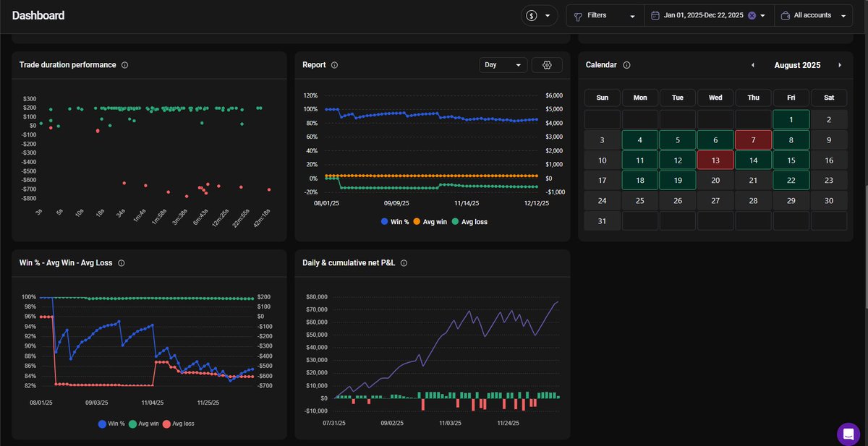868x446 pixels.
Task: Toggle Avg win series in Report legend
Action: [430, 222]
